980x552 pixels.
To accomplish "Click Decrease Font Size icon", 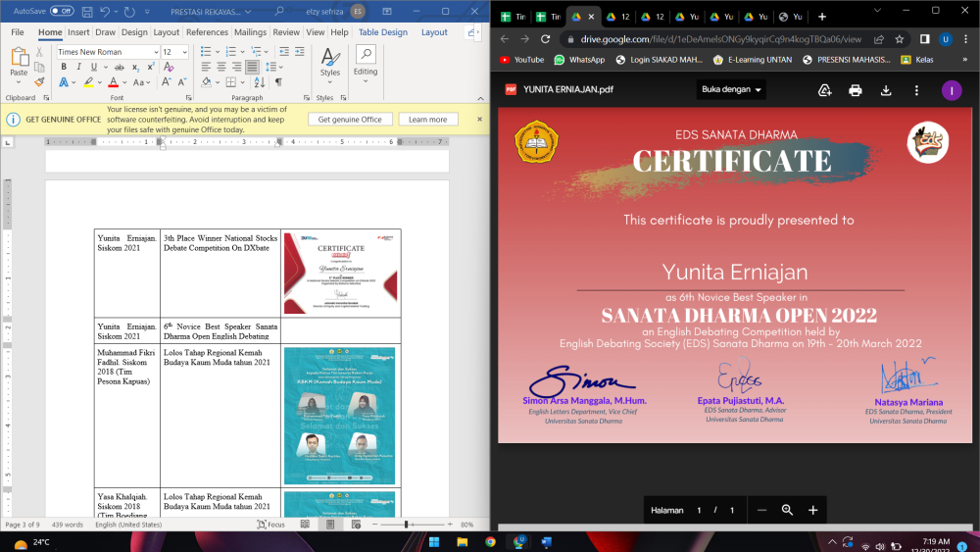I will (182, 82).
